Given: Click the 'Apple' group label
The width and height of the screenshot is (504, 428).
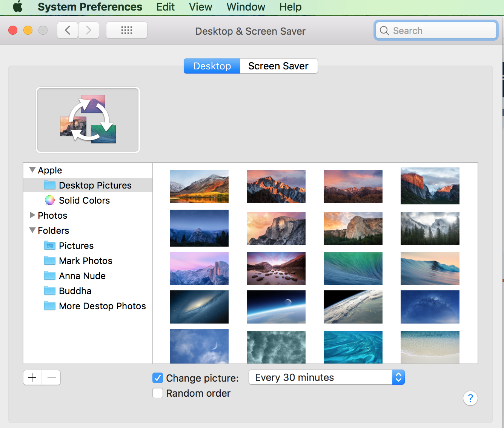Looking at the screenshot, I should pos(50,170).
